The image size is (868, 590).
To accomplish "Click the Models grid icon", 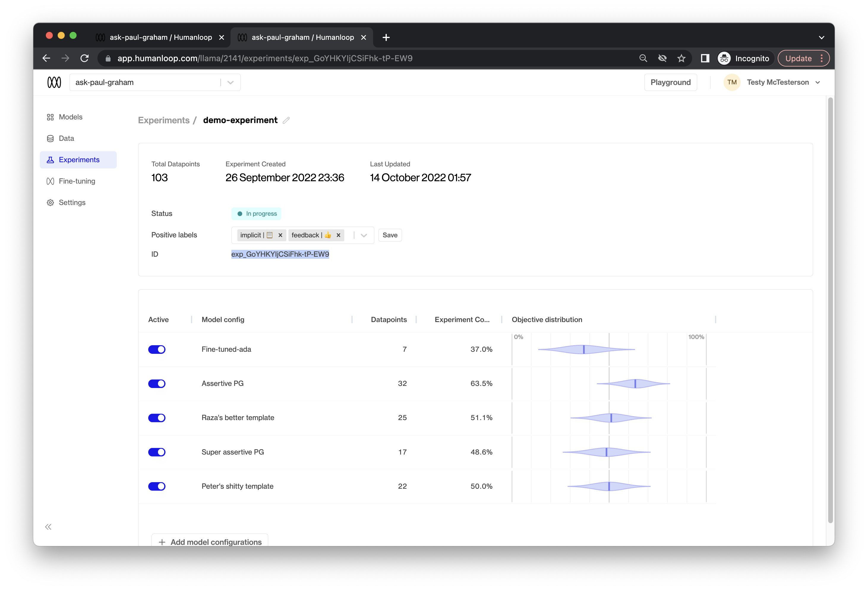I will point(50,117).
